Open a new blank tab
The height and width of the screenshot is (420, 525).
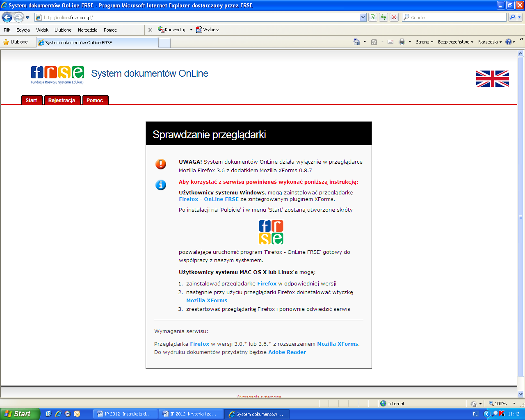click(x=164, y=43)
